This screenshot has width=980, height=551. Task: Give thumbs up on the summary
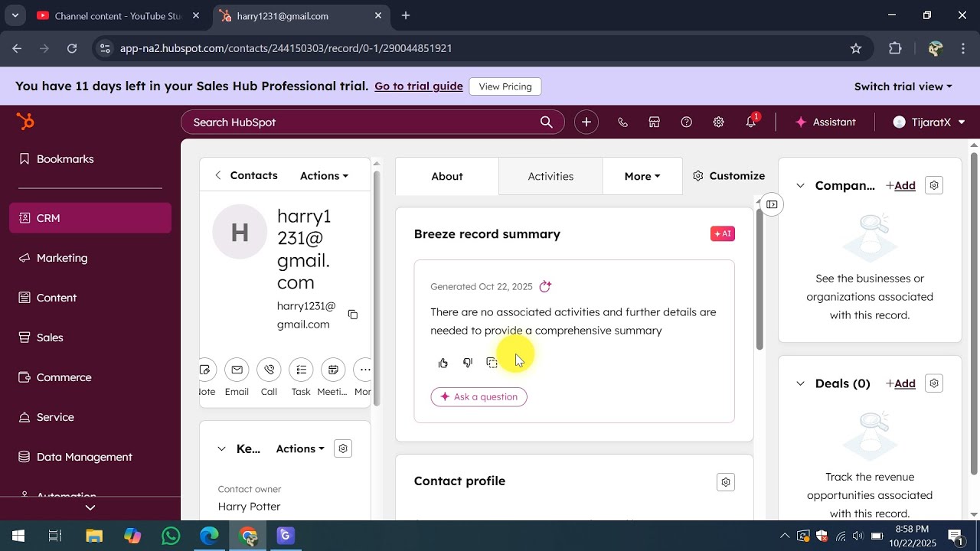coord(443,363)
